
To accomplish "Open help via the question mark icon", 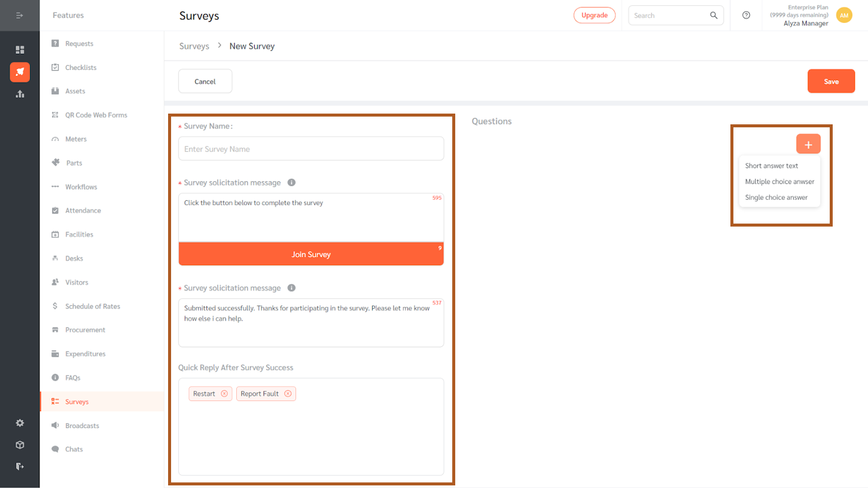I will click(x=746, y=15).
